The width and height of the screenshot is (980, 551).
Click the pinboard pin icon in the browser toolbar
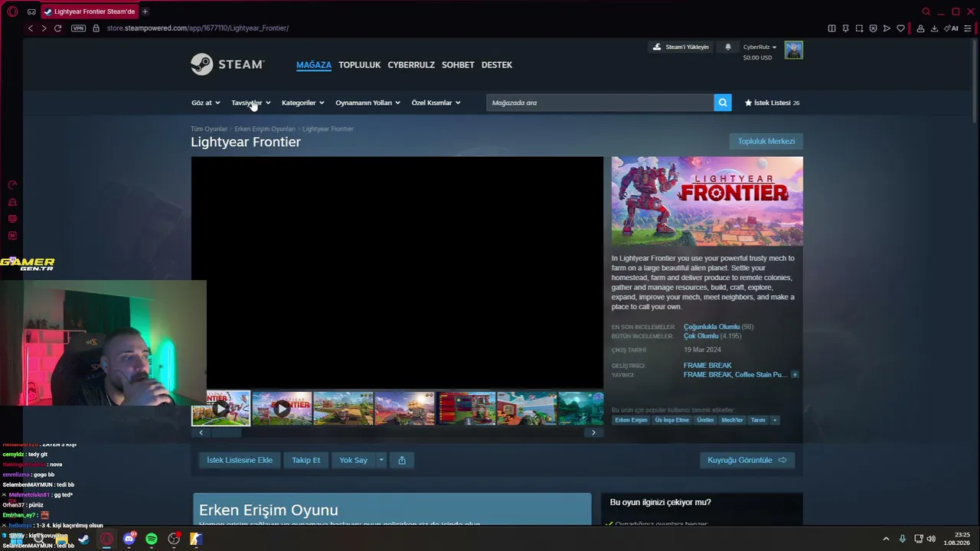coord(845,28)
